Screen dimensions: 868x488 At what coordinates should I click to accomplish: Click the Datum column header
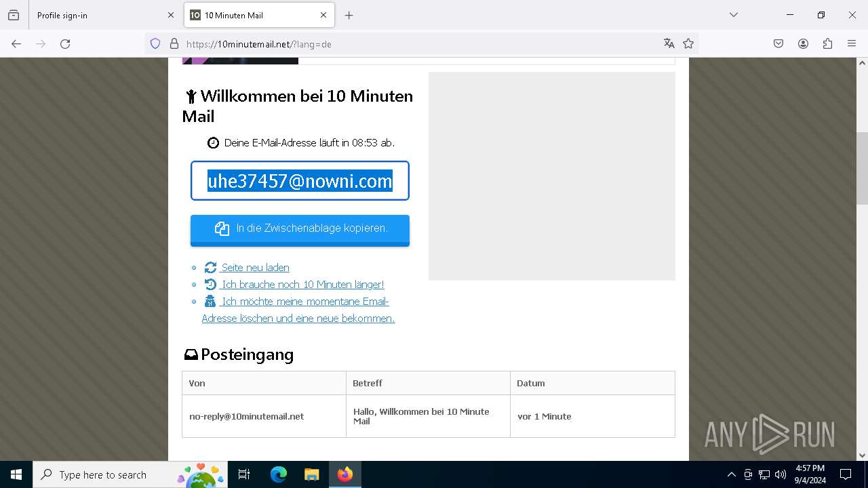click(593, 383)
